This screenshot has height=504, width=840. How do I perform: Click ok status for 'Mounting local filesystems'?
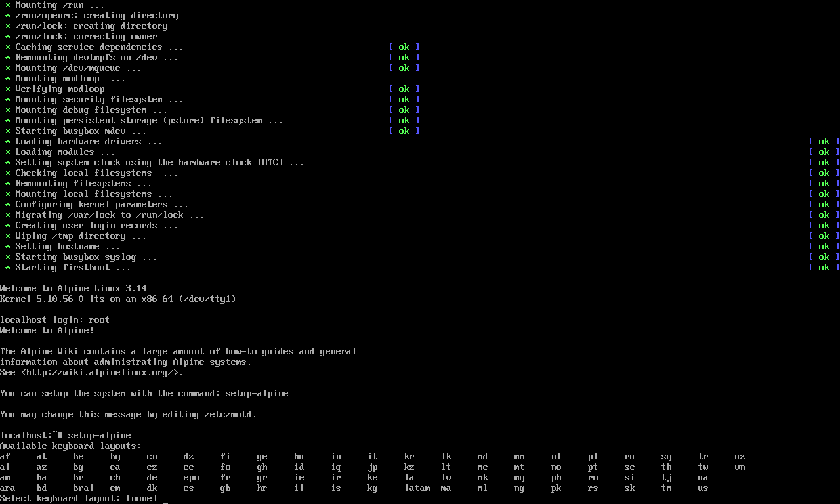[824, 194]
